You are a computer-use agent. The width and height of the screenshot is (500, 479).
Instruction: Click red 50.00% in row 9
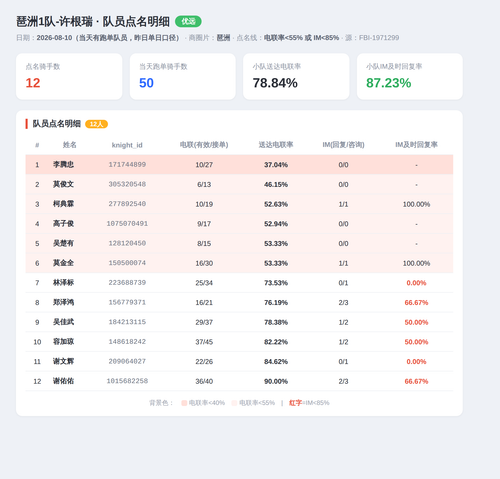[x=416, y=322]
